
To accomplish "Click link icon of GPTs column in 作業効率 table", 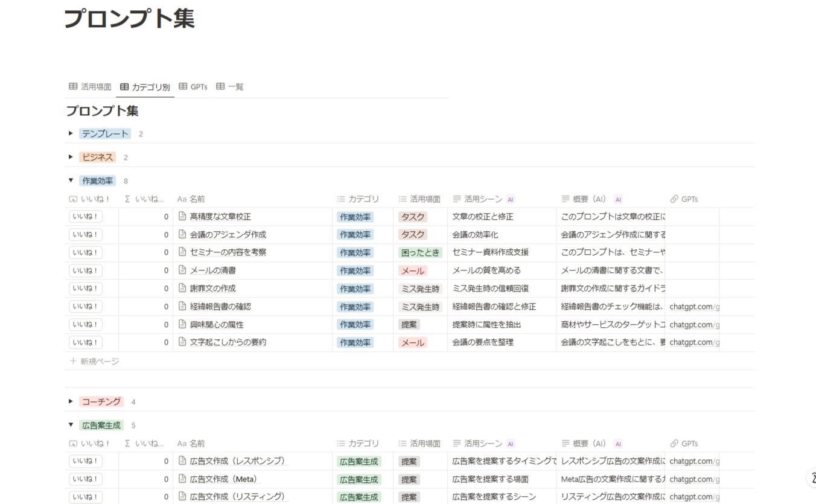I will pos(674,199).
